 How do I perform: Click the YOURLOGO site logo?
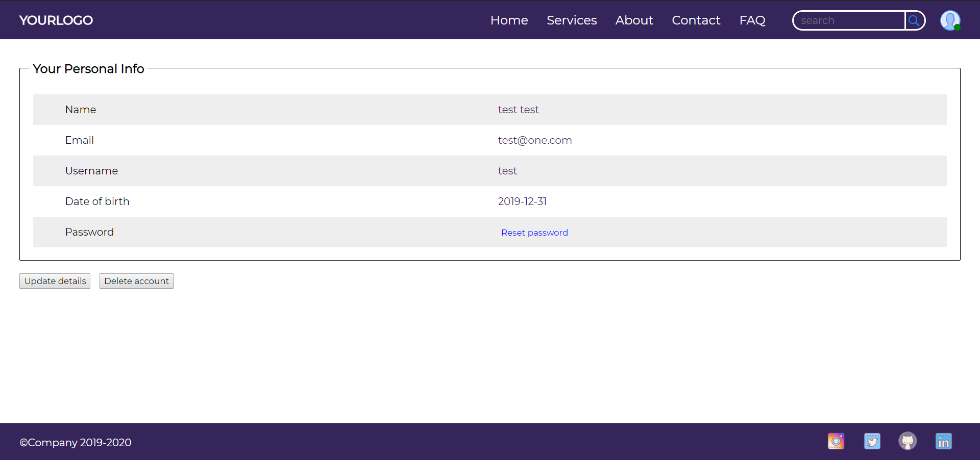coord(56,20)
